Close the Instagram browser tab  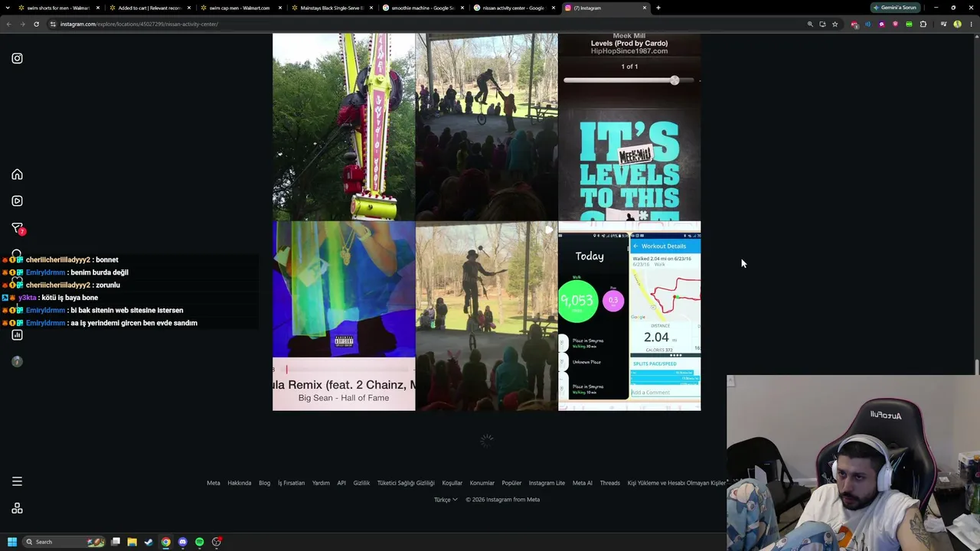pos(645,8)
